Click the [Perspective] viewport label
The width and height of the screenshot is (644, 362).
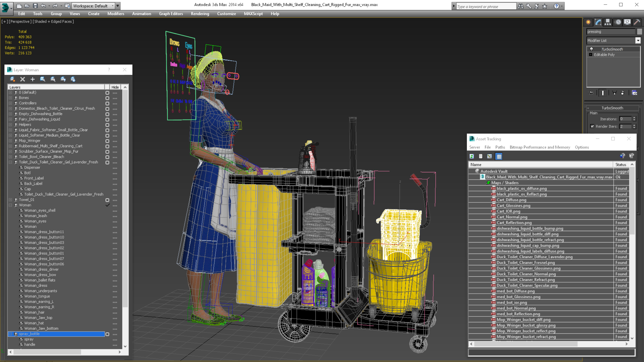(20, 21)
